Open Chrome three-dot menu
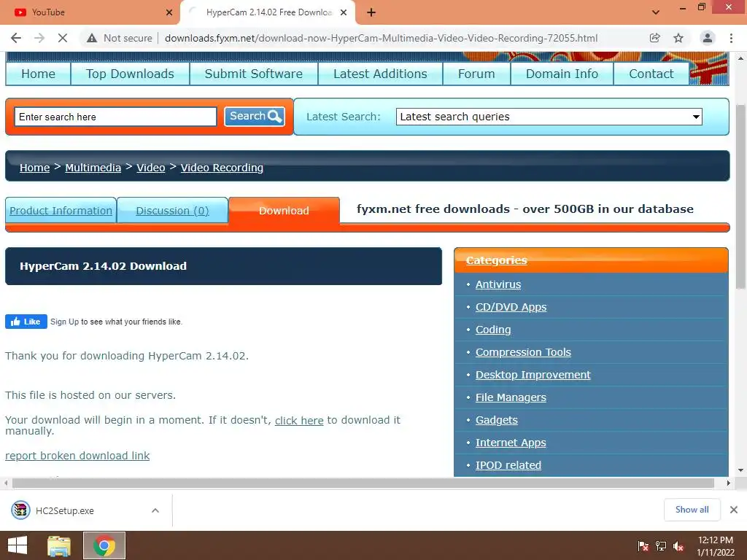The width and height of the screenshot is (747, 560). [x=731, y=38]
